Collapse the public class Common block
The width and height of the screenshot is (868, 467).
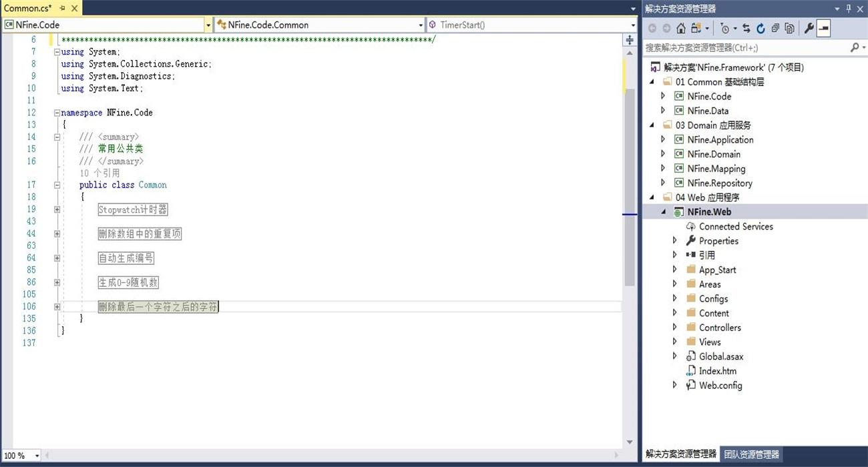click(57, 185)
